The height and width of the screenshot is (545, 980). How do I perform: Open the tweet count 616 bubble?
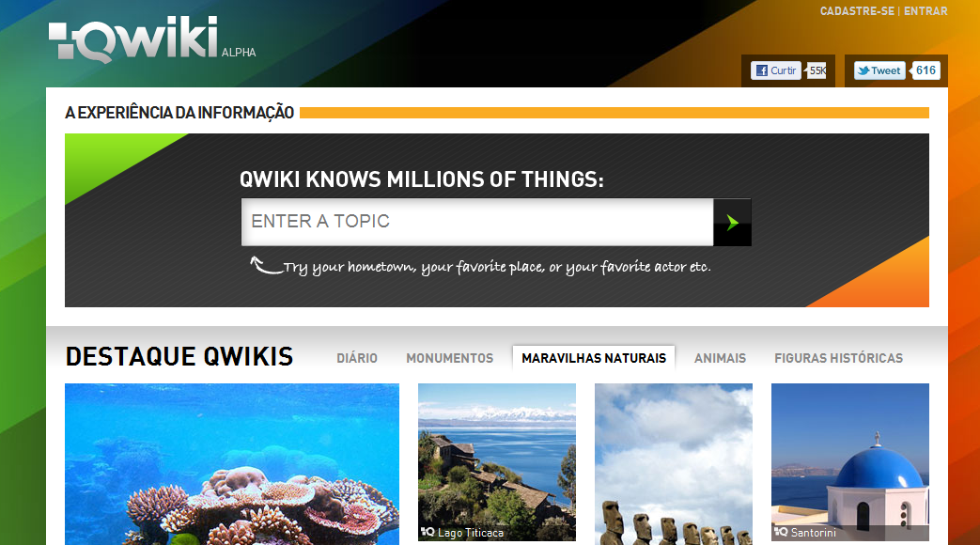pyautogui.click(x=925, y=70)
